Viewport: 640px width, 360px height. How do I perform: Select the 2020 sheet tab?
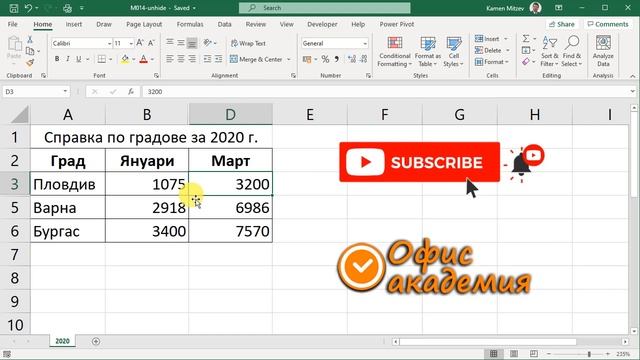point(62,341)
